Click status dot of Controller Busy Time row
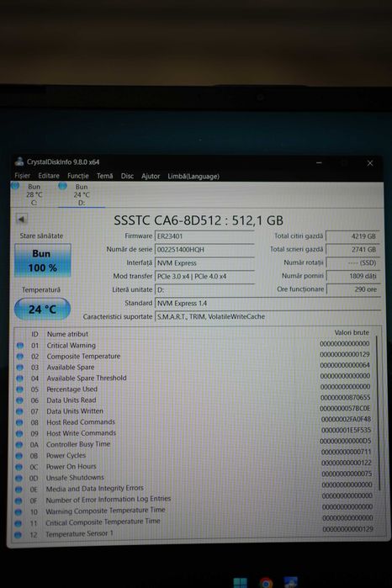Viewport: 392px width, 588px height. tap(19, 445)
